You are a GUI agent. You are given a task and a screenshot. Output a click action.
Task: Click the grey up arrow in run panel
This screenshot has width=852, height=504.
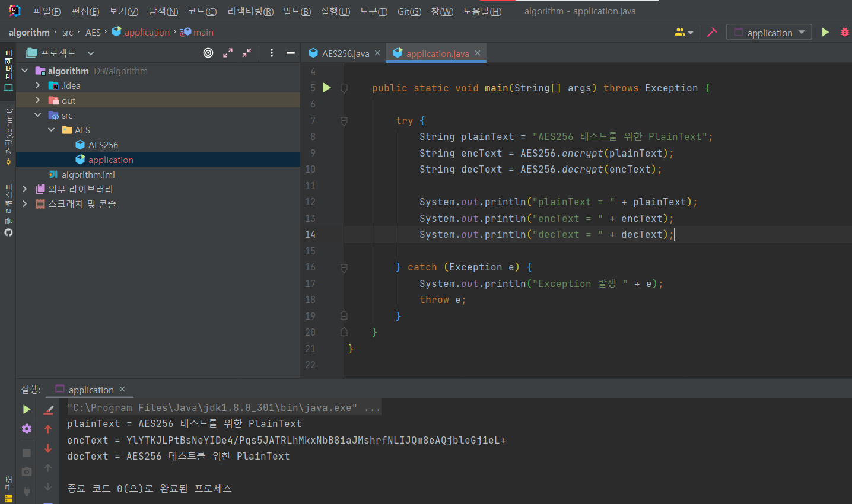pos(49,468)
